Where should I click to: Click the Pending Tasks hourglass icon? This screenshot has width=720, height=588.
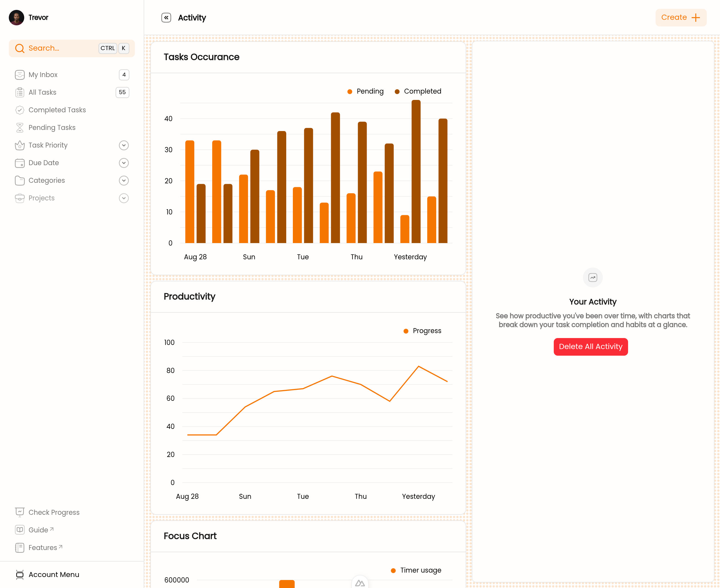pyautogui.click(x=20, y=128)
